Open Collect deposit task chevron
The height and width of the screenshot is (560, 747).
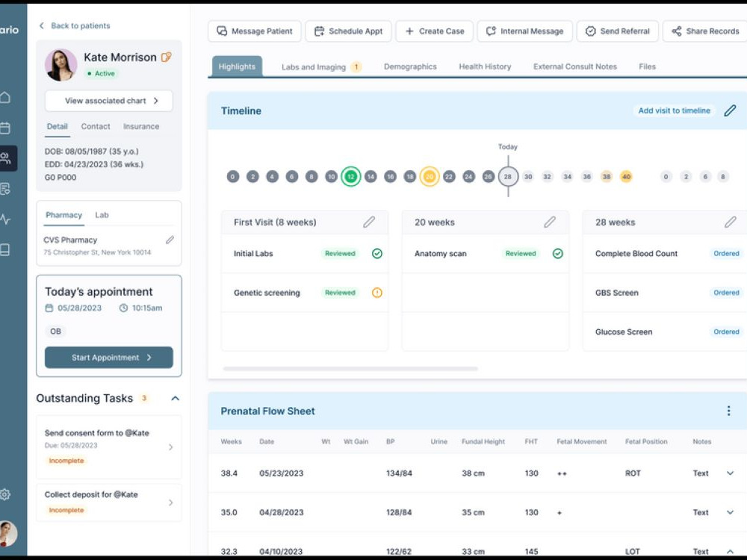170,503
